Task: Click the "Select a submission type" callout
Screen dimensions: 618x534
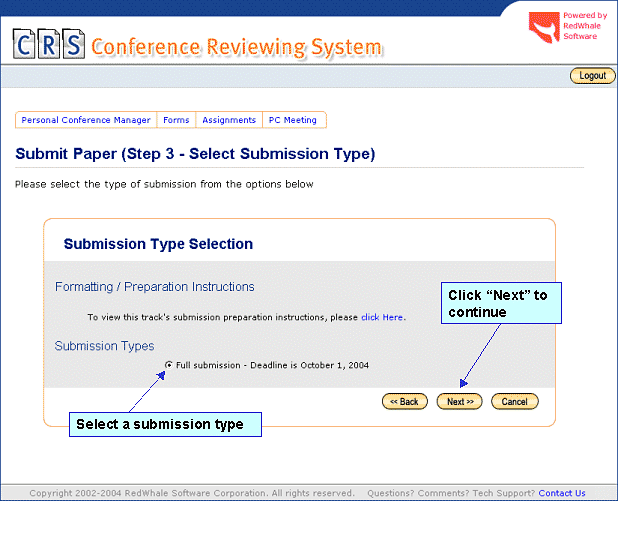Action: [x=164, y=424]
